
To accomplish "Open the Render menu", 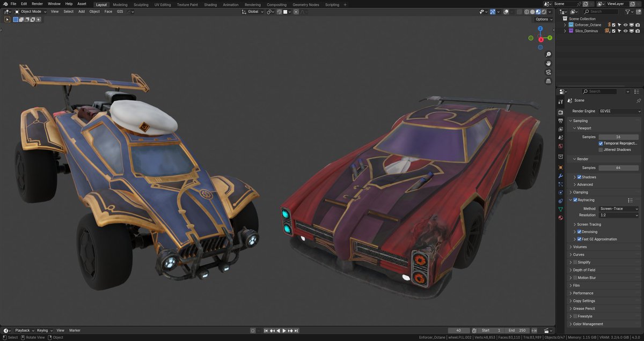I will pos(37,4).
